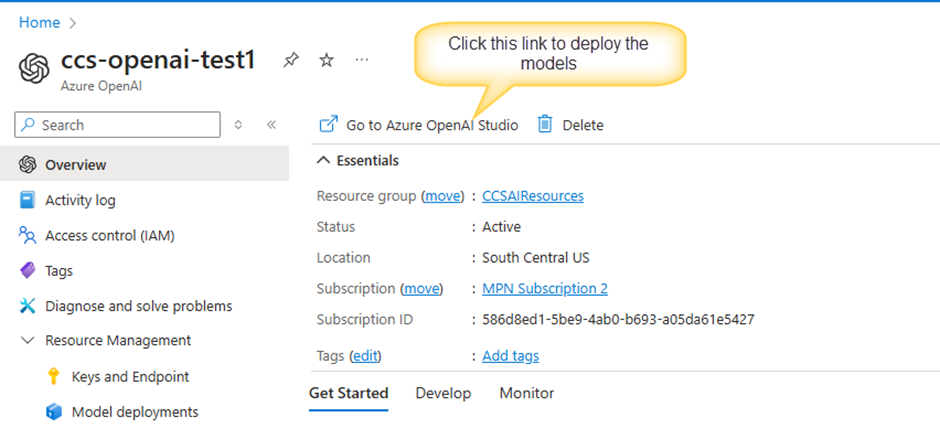Image resolution: width=940 pixels, height=428 pixels.
Task: Collapse the sidebar with double chevron icon
Action: [271, 125]
